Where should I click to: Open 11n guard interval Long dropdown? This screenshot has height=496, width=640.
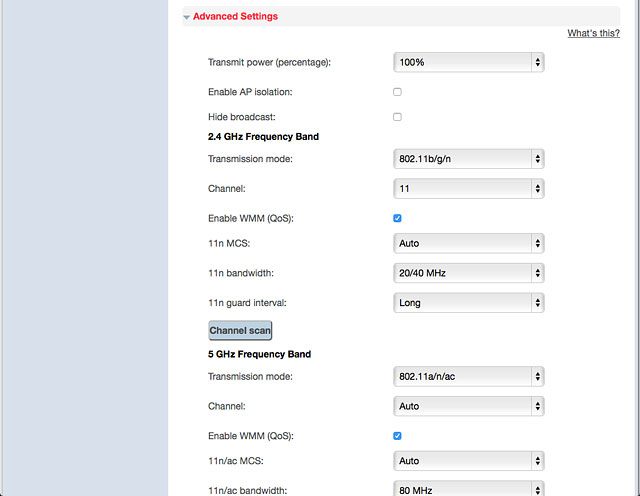click(469, 303)
